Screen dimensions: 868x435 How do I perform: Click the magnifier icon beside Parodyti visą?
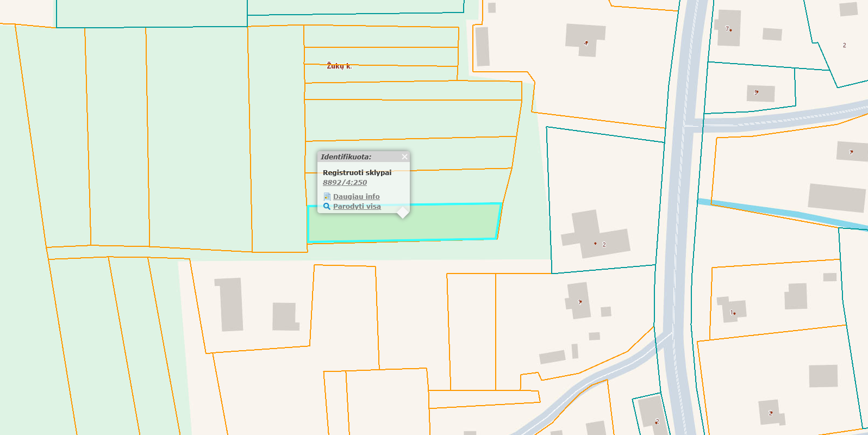click(327, 207)
